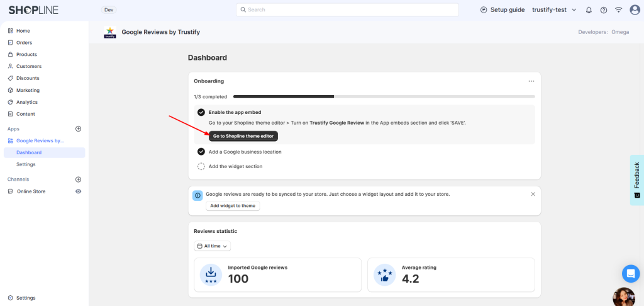Viewport: 644px width, 306px height.
Task: Click the Trustify app logo
Action: [x=110, y=32]
